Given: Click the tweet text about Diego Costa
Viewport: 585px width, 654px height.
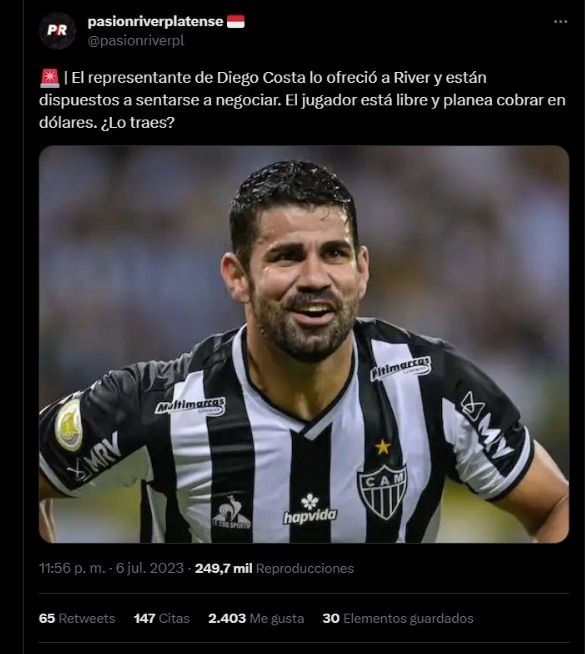Looking at the screenshot, I should pyautogui.click(x=302, y=100).
